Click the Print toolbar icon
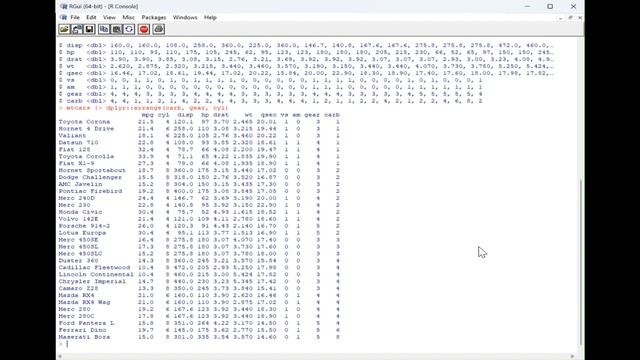The width and height of the screenshot is (640, 360). click(x=159, y=29)
